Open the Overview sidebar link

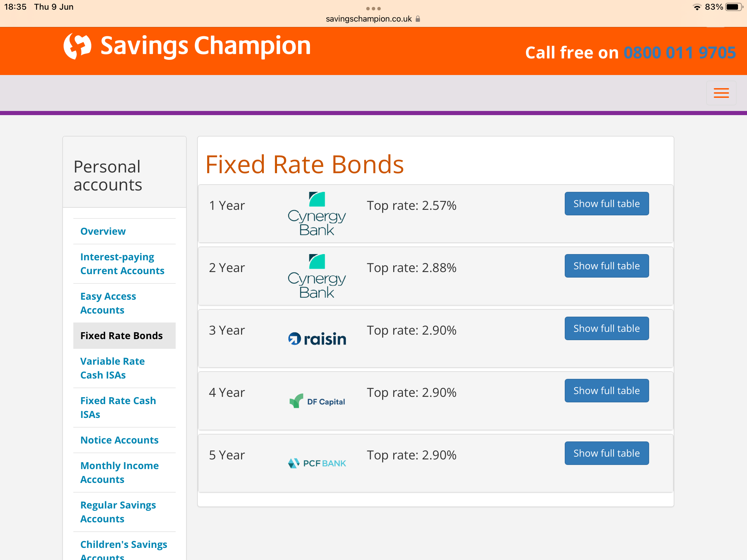(x=103, y=231)
